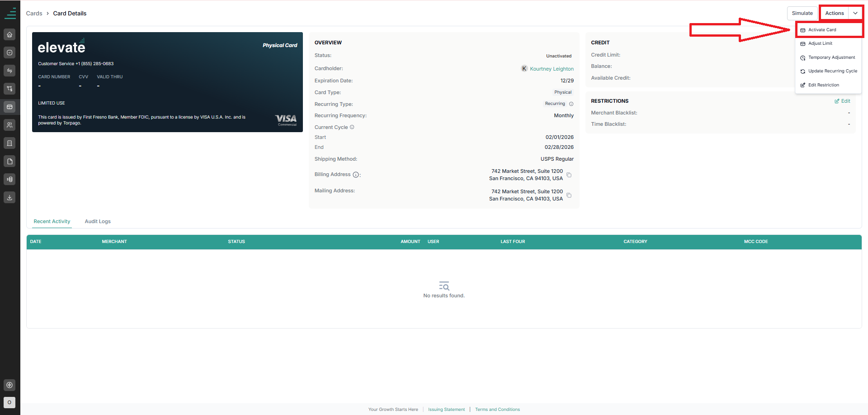The image size is (868, 415).
Task: Open the Actions menu button
Action: (x=835, y=13)
